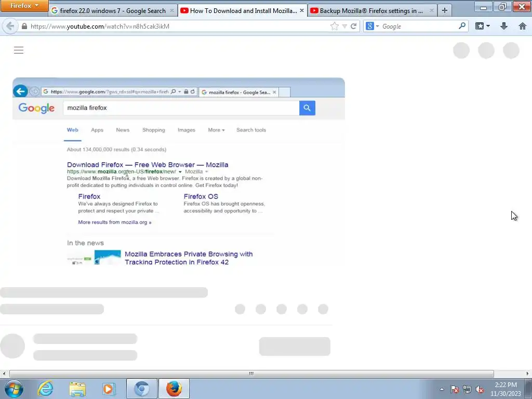Click the search magnifier in toolbar
532x399 pixels.
pos(462,26)
